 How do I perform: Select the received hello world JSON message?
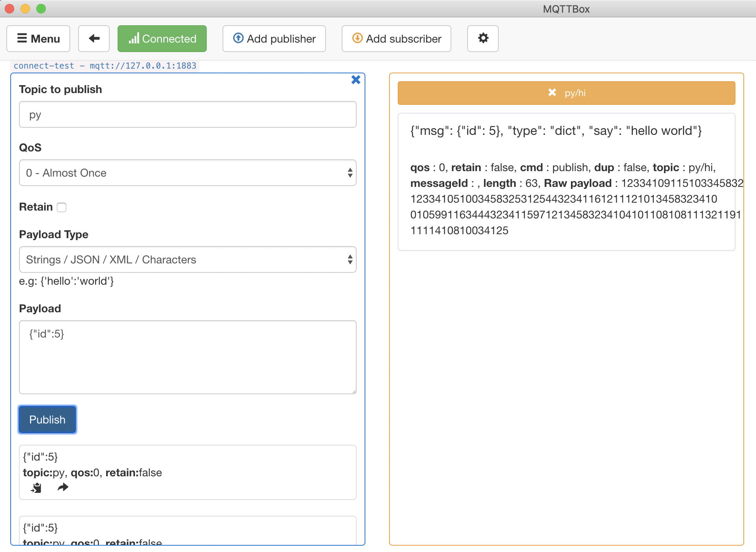pyautogui.click(x=556, y=131)
